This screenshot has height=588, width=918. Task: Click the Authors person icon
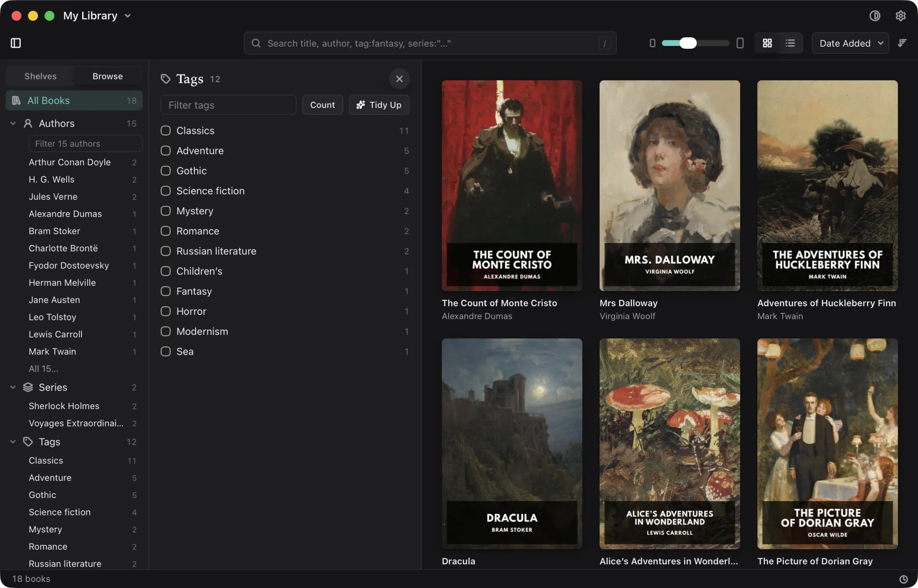(28, 123)
